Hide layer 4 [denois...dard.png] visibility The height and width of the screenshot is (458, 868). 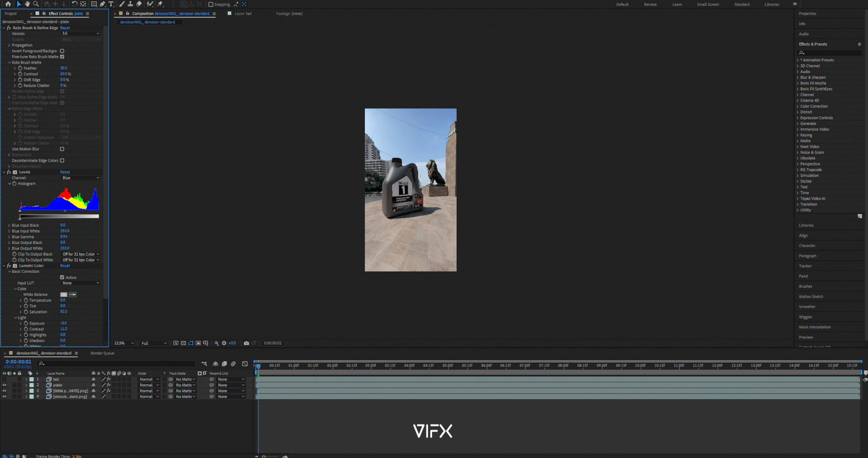pos(5,397)
